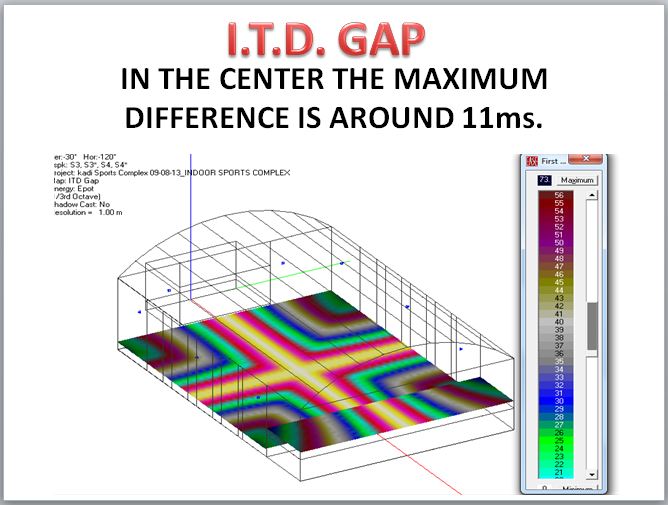668x505 pixels.
Task: Select the color band labeled 35
Action: coord(556,361)
